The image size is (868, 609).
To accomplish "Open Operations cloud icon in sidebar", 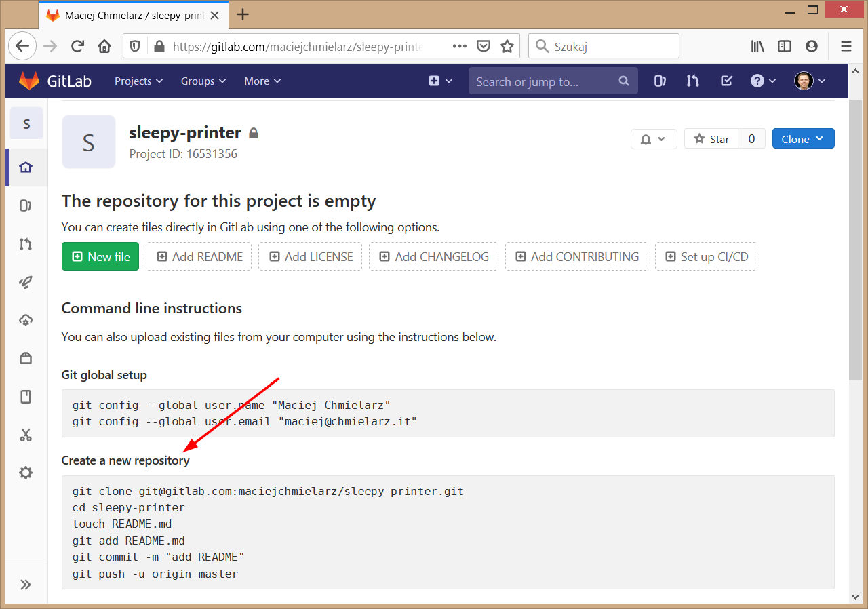I will click(x=26, y=320).
